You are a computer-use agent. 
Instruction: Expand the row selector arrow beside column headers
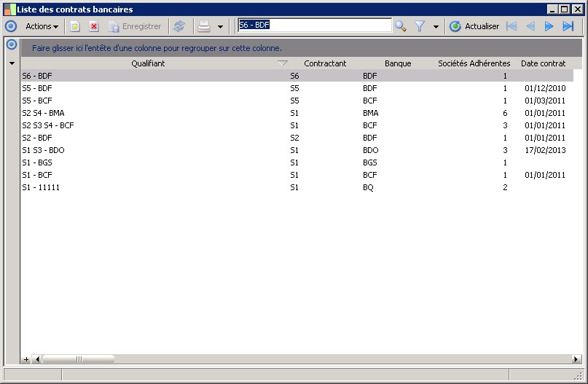12,63
